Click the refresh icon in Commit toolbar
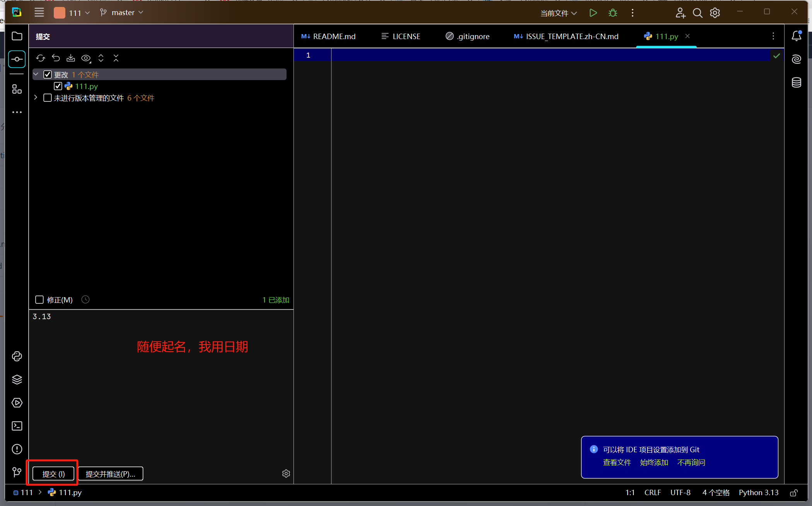 pyautogui.click(x=41, y=58)
